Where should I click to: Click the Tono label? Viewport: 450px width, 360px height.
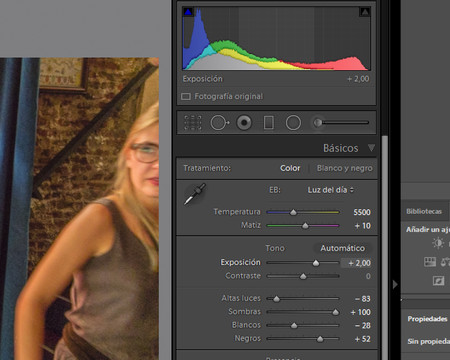275,248
